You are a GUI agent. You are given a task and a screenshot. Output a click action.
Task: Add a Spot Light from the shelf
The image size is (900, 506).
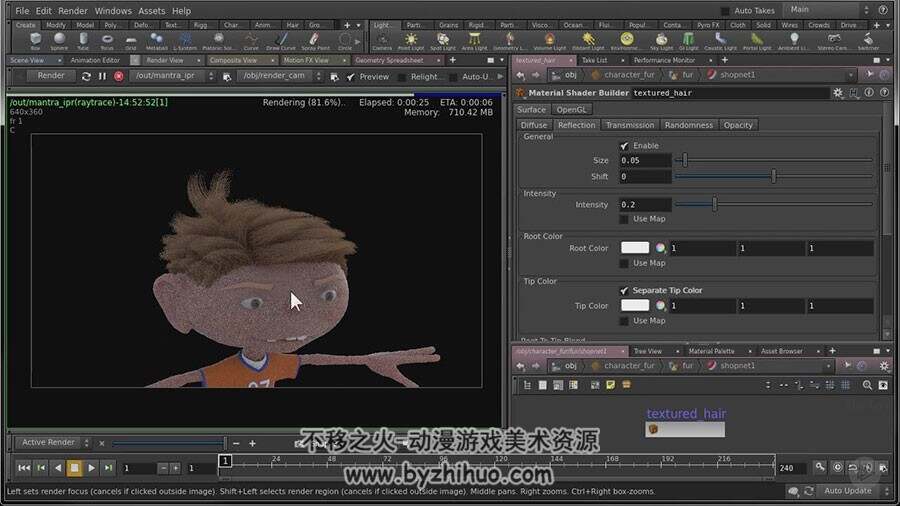443,40
